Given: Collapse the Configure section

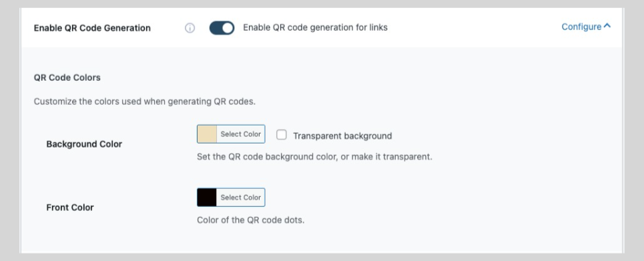Looking at the screenshot, I should (x=586, y=27).
